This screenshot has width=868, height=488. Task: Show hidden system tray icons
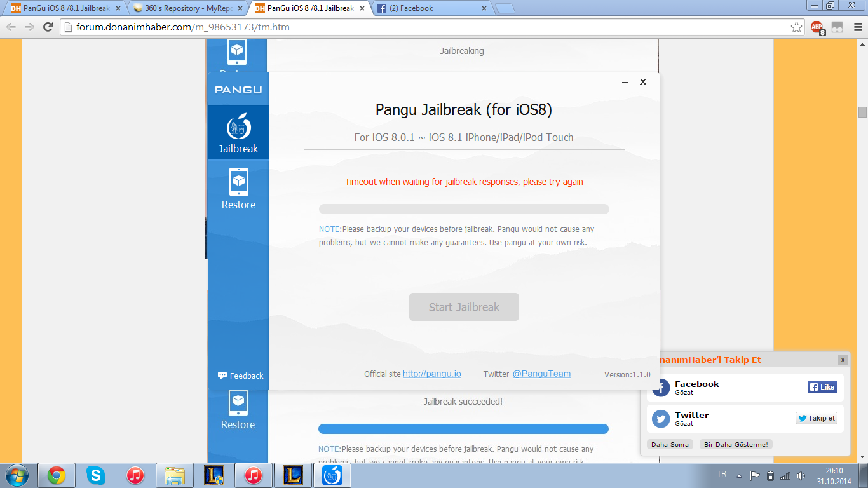739,475
